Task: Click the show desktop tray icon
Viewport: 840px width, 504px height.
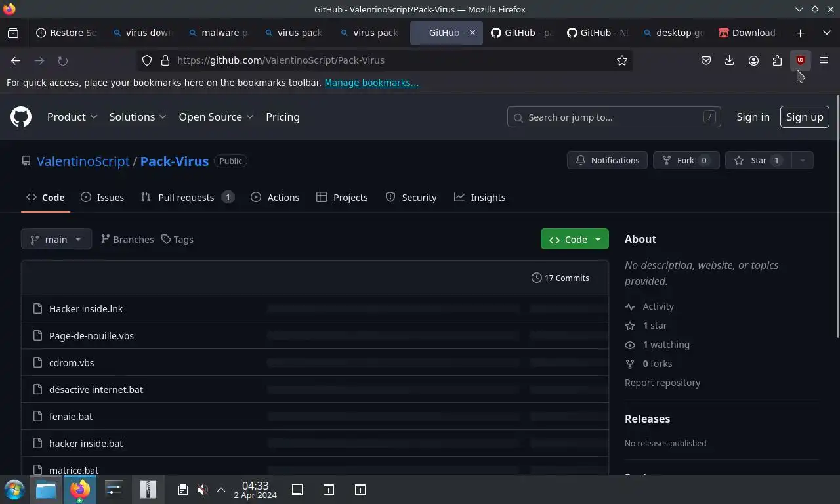Action: (297, 490)
